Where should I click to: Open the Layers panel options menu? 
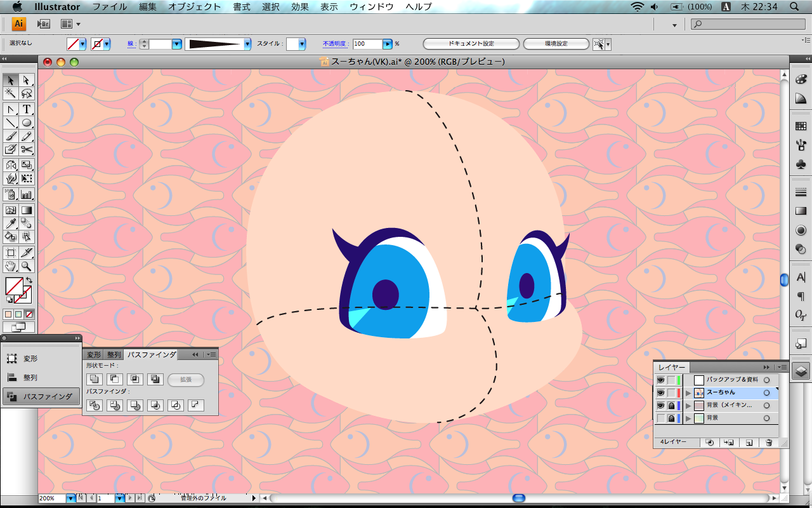tap(782, 367)
